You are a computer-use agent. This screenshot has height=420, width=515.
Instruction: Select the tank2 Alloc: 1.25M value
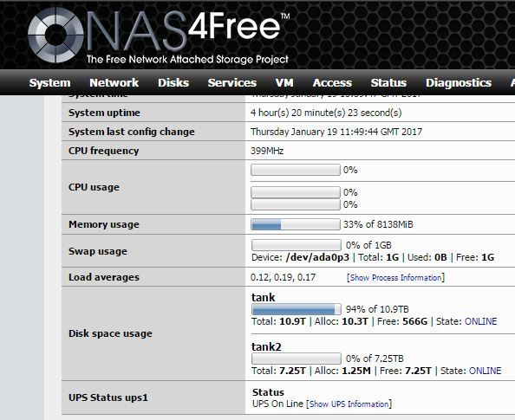coord(342,371)
